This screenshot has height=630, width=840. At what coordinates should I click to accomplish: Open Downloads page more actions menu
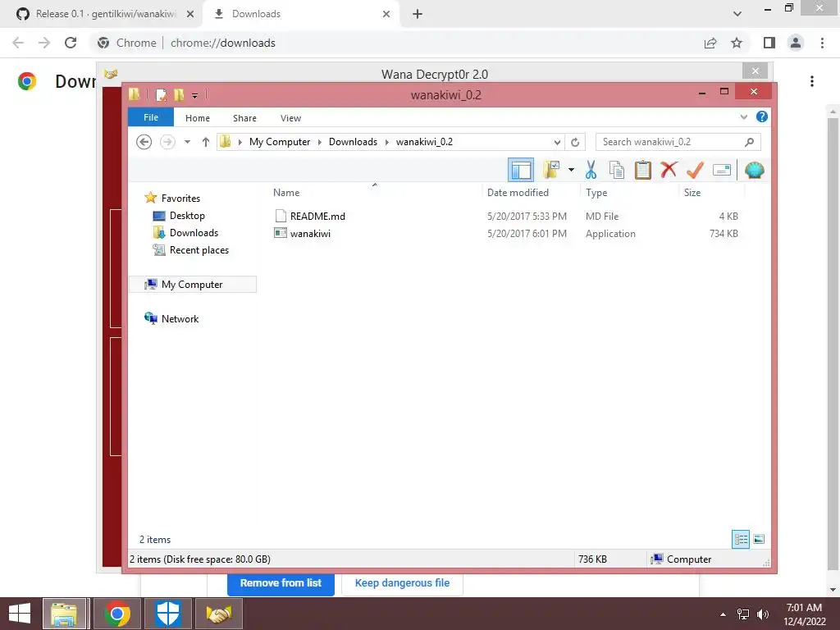click(x=812, y=81)
